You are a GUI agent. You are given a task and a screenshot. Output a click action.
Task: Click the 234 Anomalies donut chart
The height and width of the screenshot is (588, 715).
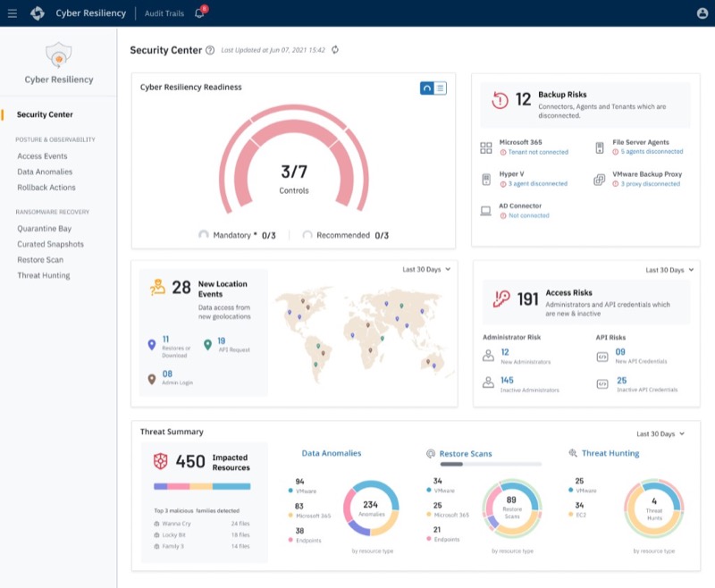(371, 508)
